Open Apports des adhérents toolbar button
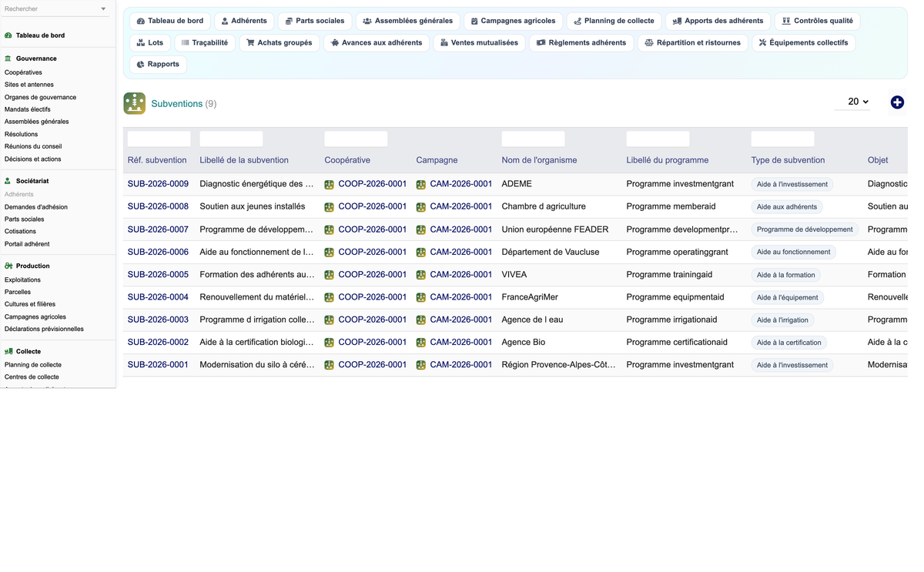This screenshot has height=572, width=924. pos(718,21)
